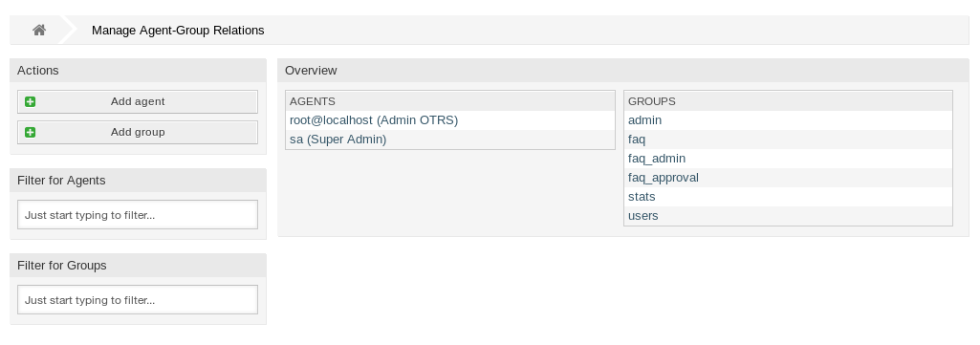Select the faq_approval group link
980x345 pixels.
coord(664,178)
